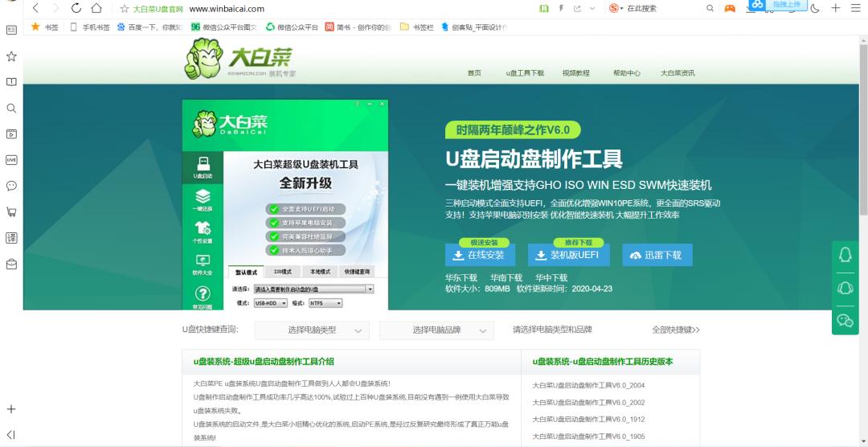Screen dimensions: 868x447
Task: Open the sidebar news card icon
Action: coord(11,30)
